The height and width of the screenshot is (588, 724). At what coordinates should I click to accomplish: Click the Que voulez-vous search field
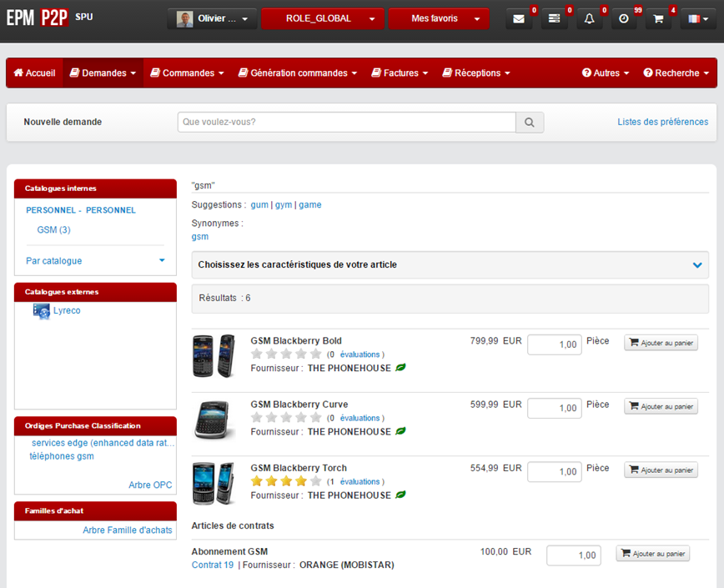[x=347, y=123]
